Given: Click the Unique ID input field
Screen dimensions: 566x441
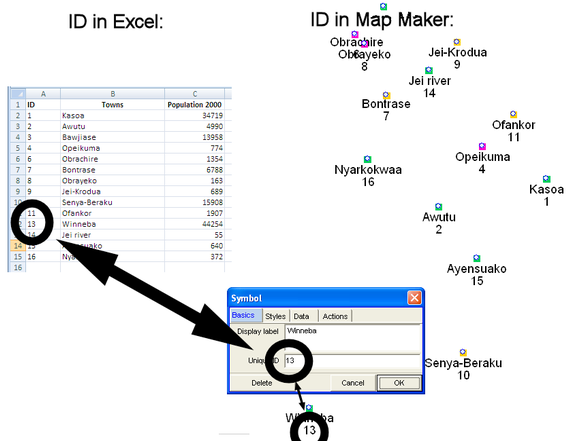Looking at the screenshot, I should [x=353, y=361].
